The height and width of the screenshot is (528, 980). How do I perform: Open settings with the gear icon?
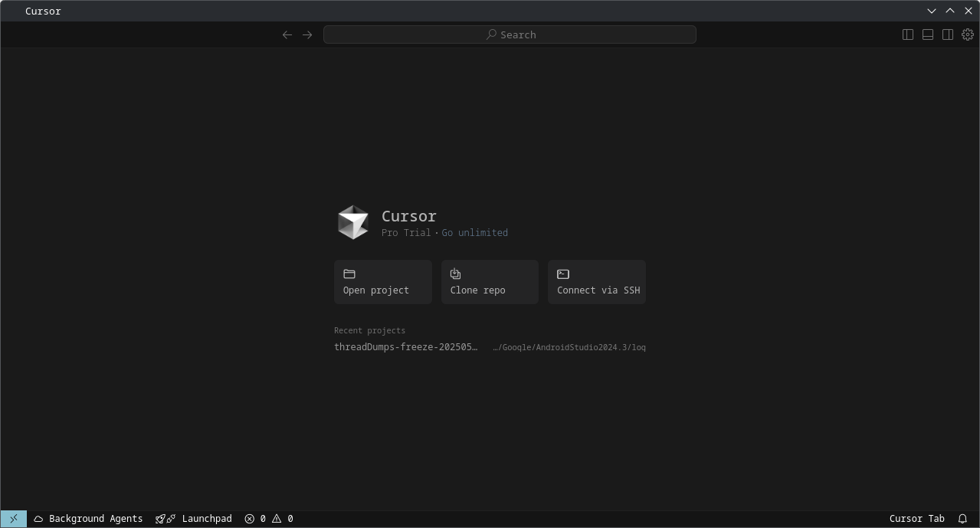(968, 34)
